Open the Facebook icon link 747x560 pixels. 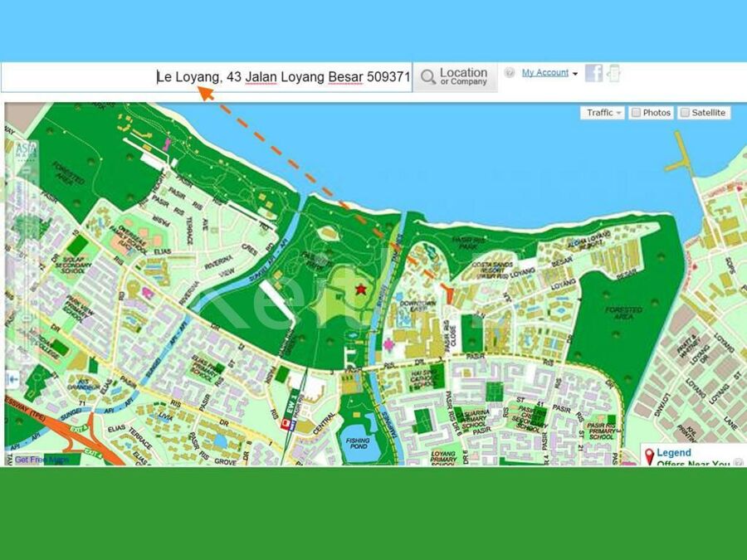(x=593, y=73)
